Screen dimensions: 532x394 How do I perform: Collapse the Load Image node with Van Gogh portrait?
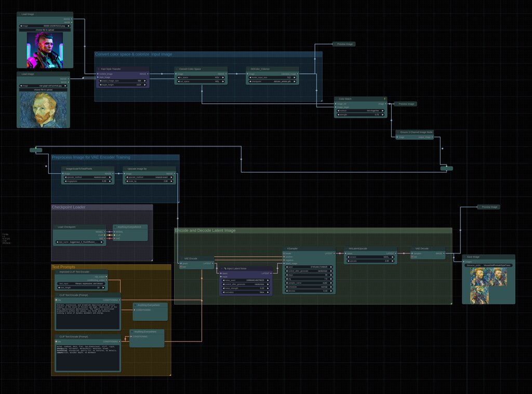pos(19,74)
